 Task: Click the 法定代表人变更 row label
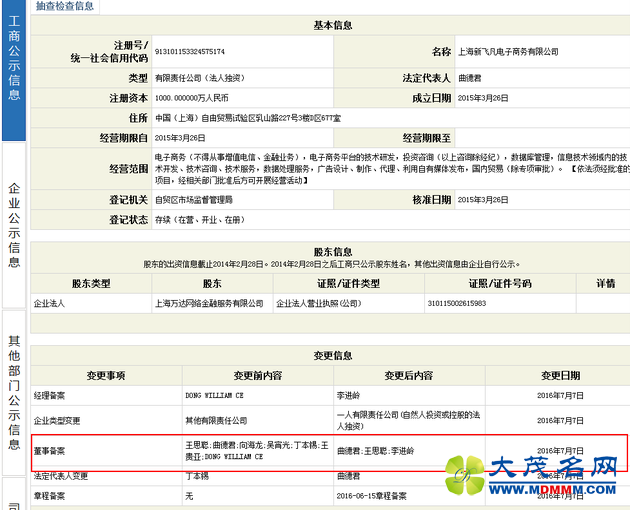[61, 476]
